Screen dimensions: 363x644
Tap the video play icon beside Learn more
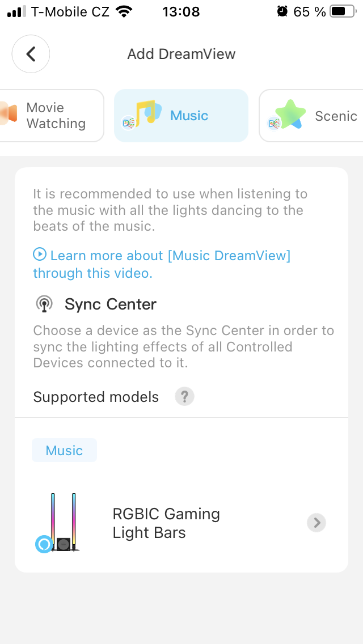(40, 255)
